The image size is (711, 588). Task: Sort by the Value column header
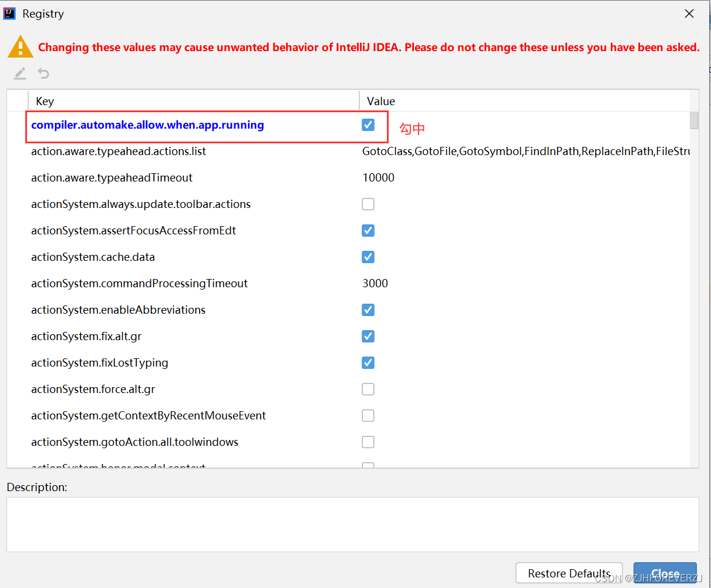pos(524,101)
